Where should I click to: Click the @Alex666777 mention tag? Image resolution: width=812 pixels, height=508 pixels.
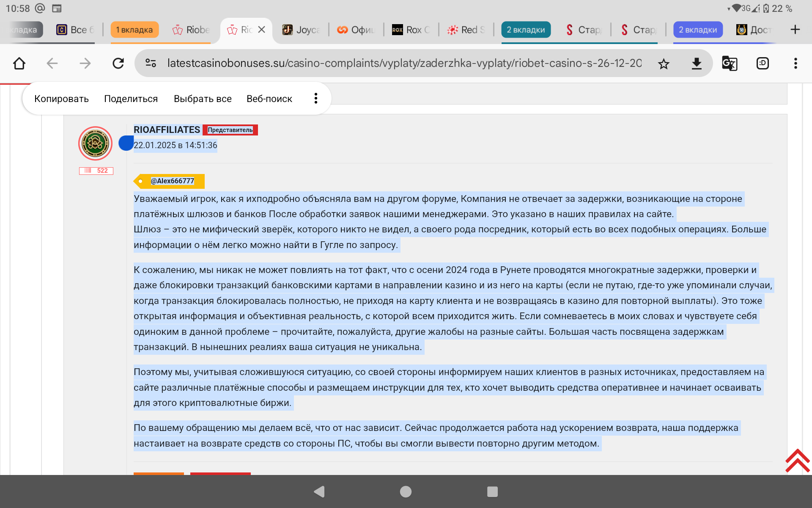pos(172,181)
